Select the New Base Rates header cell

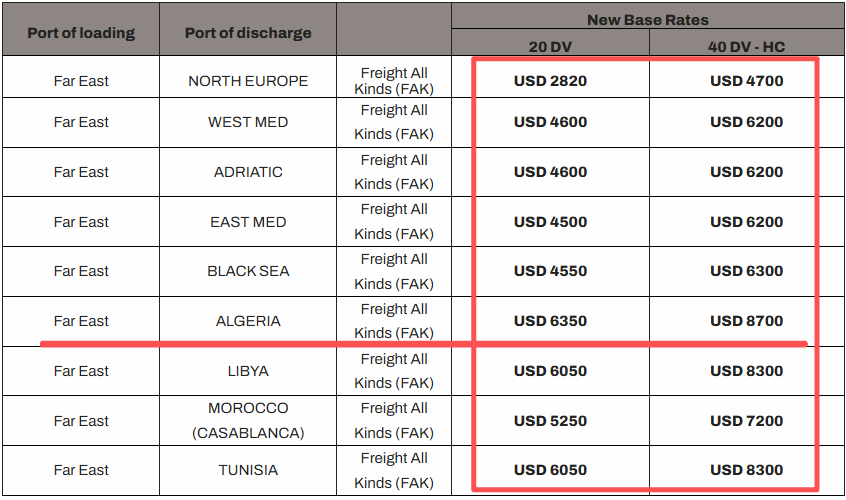pyautogui.click(x=648, y=19)
